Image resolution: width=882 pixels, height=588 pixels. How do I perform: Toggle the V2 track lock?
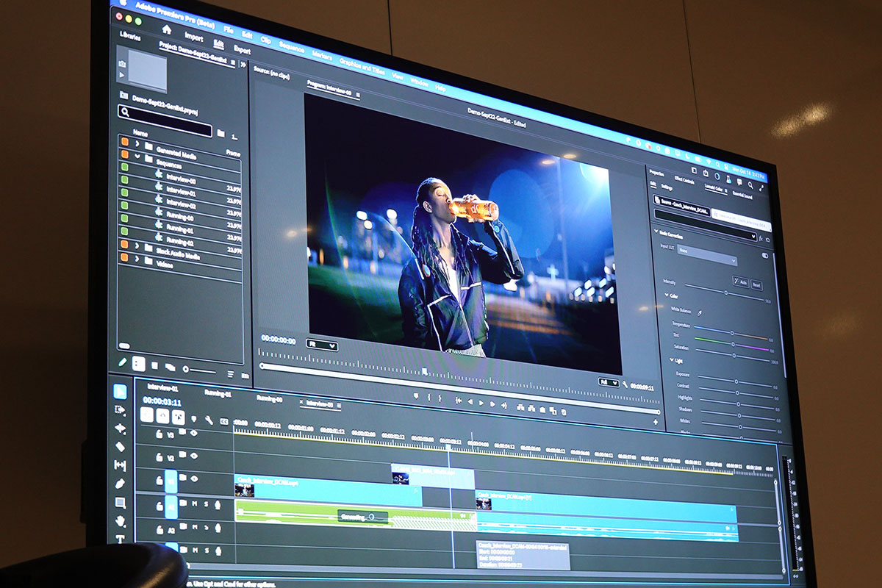pos(159,457)
